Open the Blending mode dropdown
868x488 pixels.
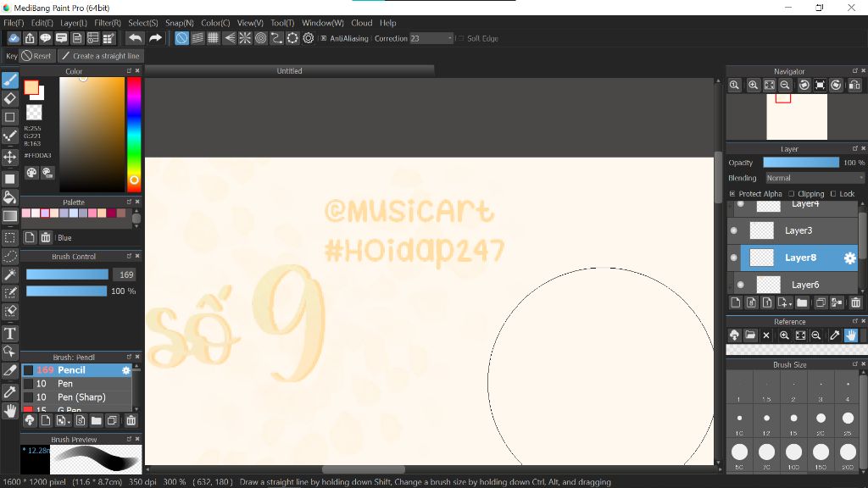(x=814, y=178)
